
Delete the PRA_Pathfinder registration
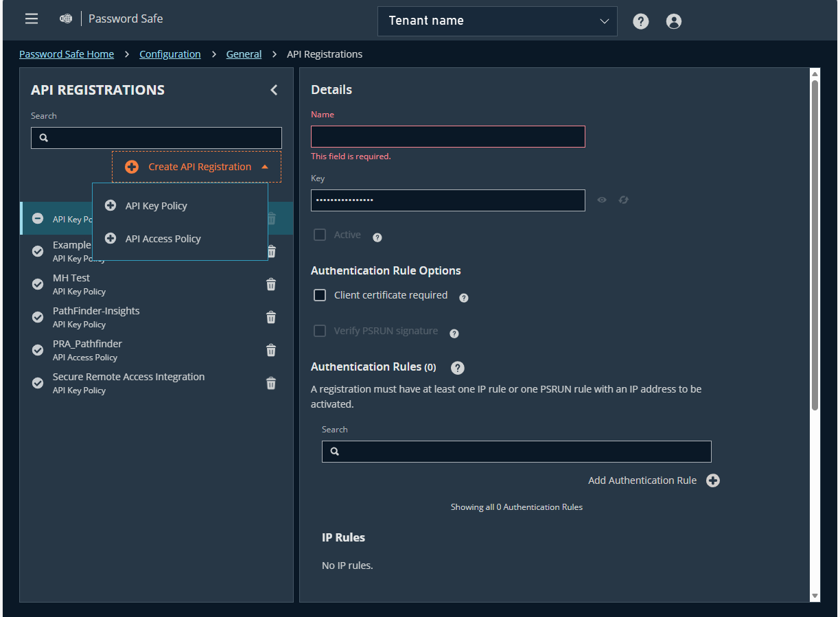pos(271,350)
